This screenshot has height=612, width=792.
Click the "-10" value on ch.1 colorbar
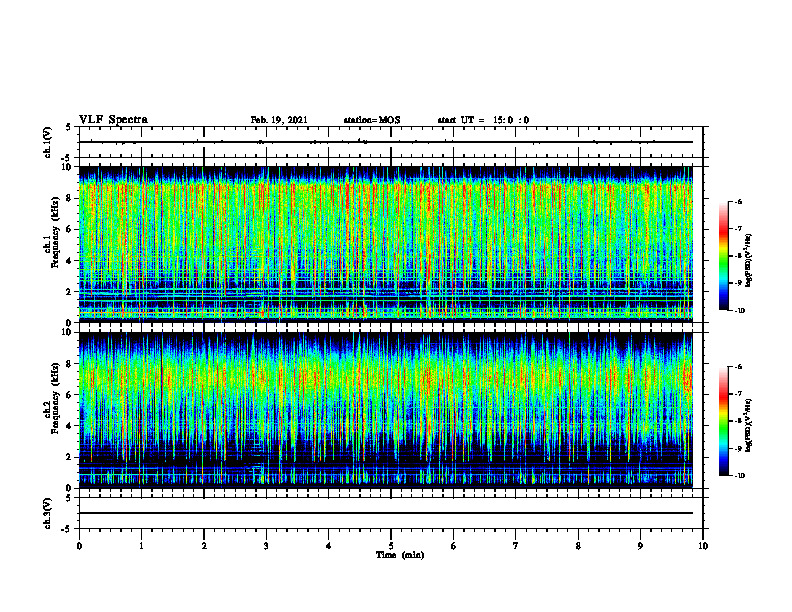(x=739, y=311)
